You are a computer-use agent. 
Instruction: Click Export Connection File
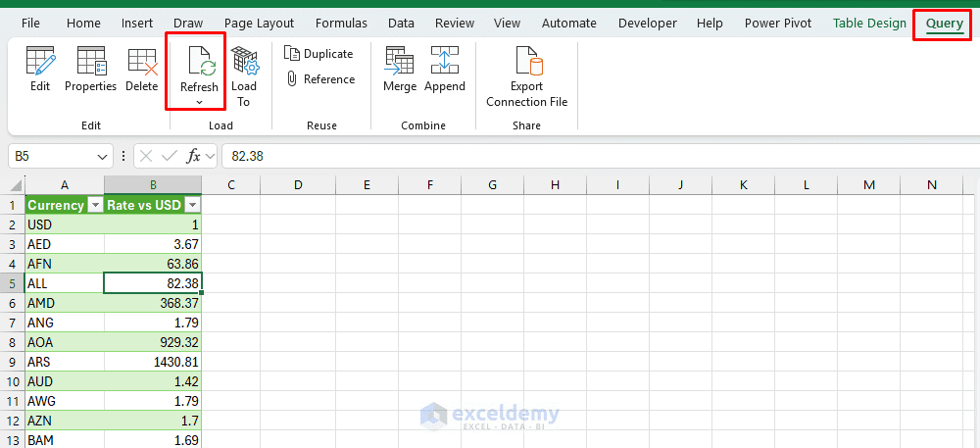click(x=527, y=76)
